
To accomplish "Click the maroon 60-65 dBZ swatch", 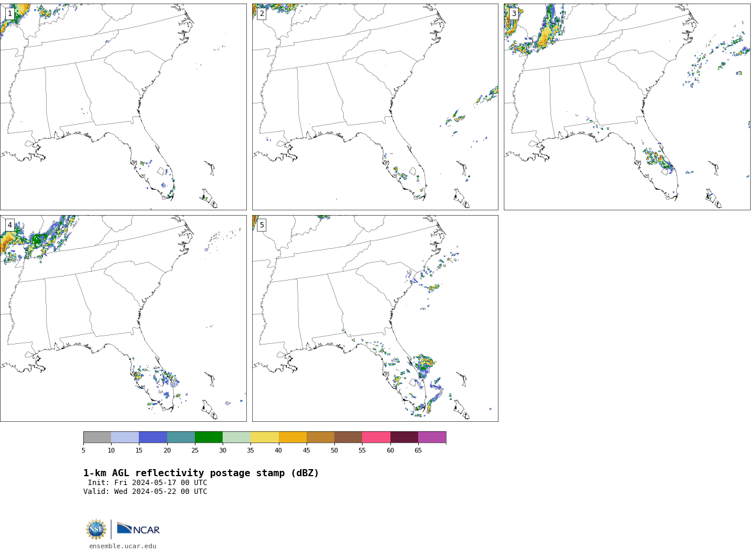I will [404, 437].
